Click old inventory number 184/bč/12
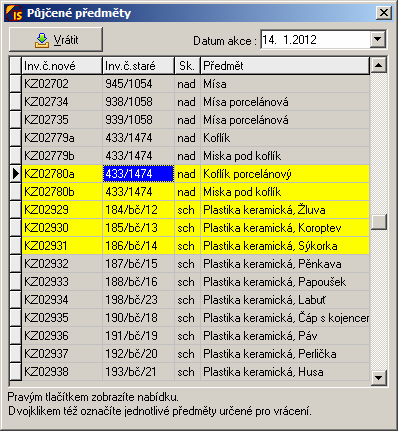The image size is (398, 431). click(138, 210)
